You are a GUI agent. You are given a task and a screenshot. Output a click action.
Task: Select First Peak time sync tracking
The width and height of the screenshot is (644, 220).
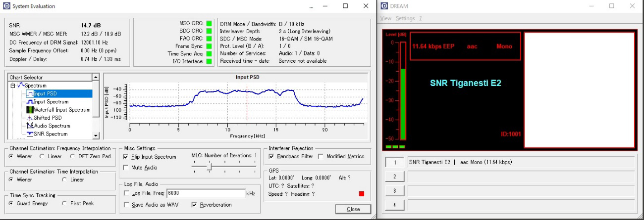(65, 203)
